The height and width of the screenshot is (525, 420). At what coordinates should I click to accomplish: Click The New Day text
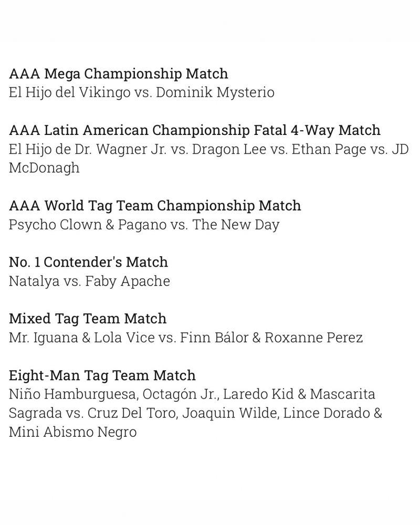tap(236, 225)
